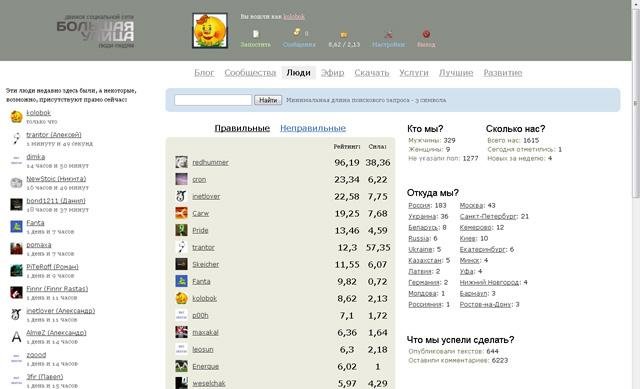Open the Развитие tab
640x389 pixels.
pos(503,73)
